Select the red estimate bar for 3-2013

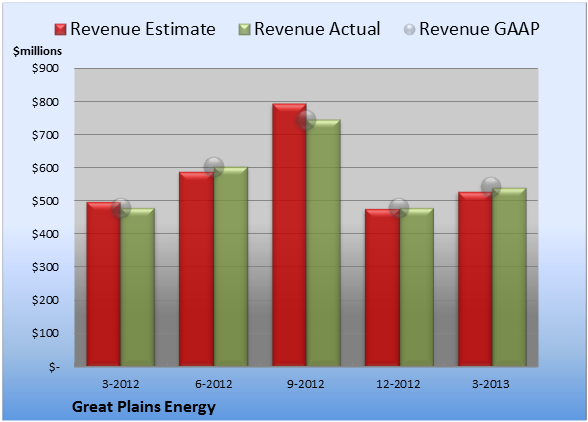click(475, 279)
